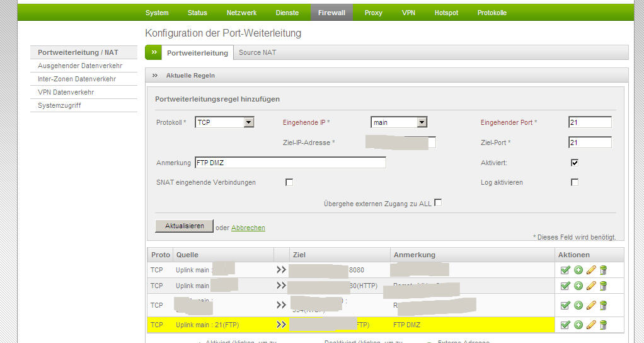Click the green checkbox icon in 8080 rule row
644x343 pixels.
point(565,270)
